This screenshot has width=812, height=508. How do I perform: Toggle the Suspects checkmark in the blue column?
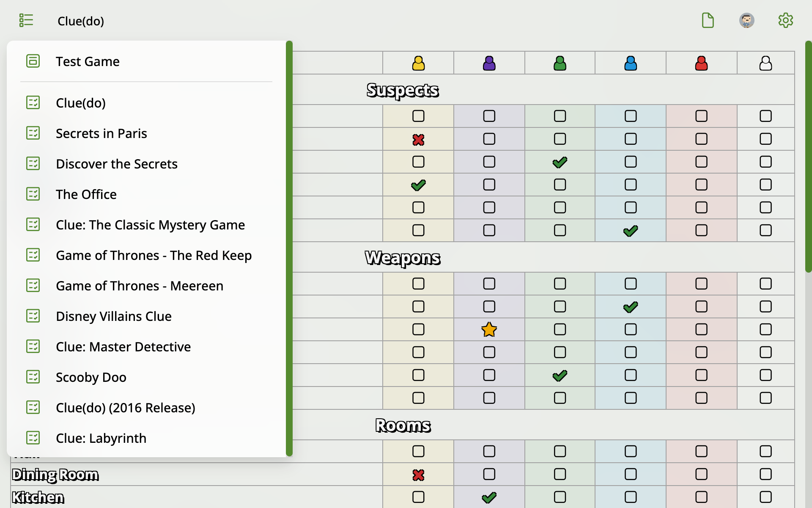(631, 231)
